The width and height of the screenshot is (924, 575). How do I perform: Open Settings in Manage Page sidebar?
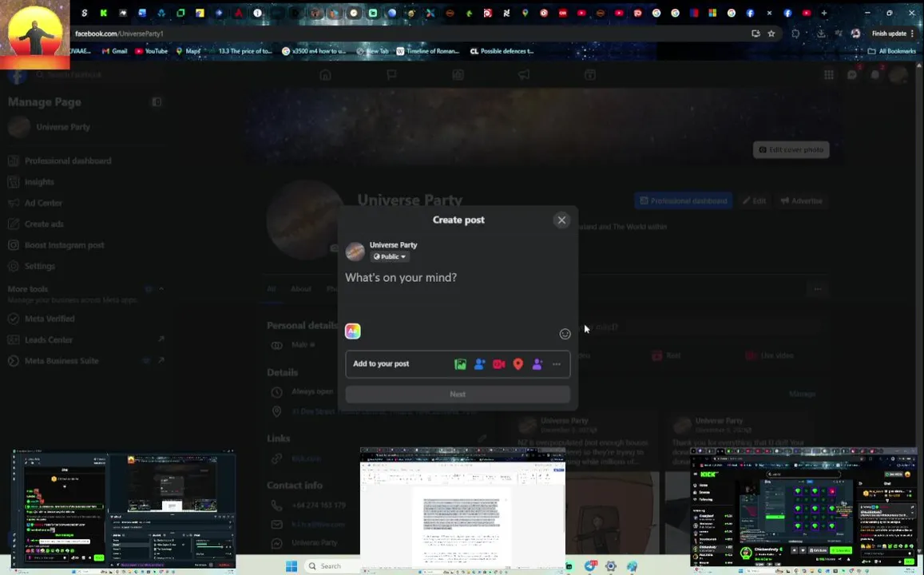point(39,266)
